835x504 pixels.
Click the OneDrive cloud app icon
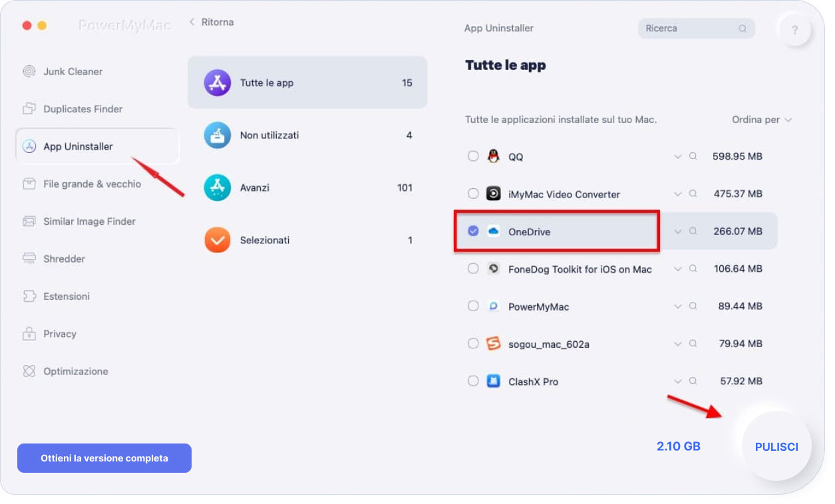[x=493, y=231]
